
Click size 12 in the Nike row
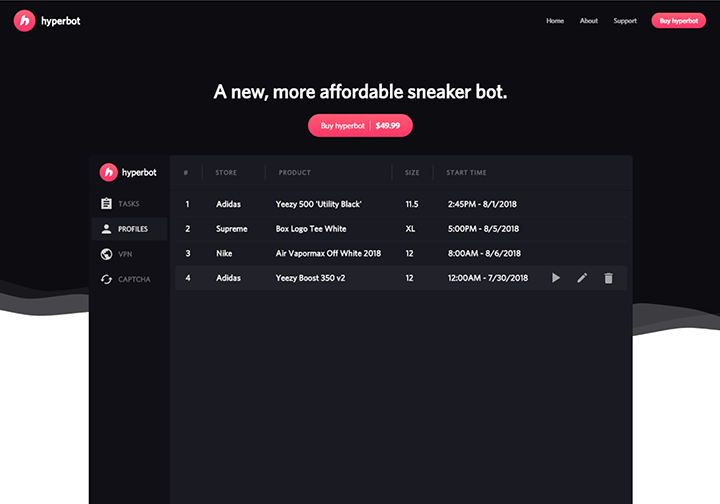tap(409, 253)
